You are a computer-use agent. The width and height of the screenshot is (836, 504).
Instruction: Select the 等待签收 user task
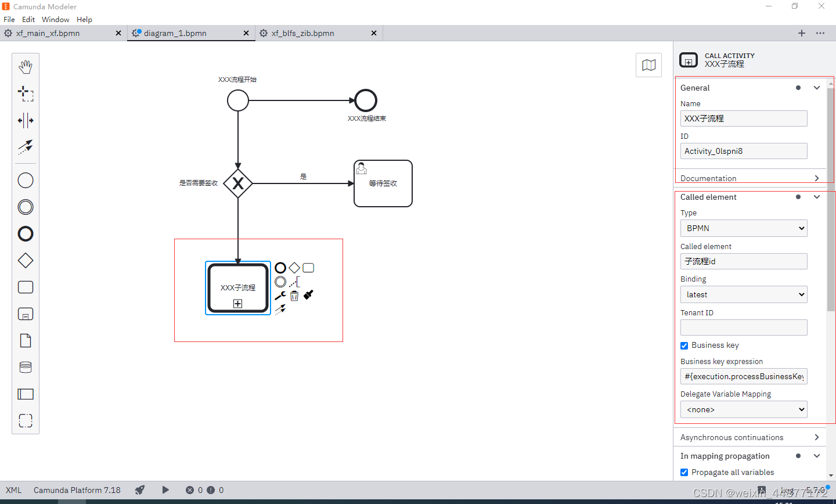383,183
